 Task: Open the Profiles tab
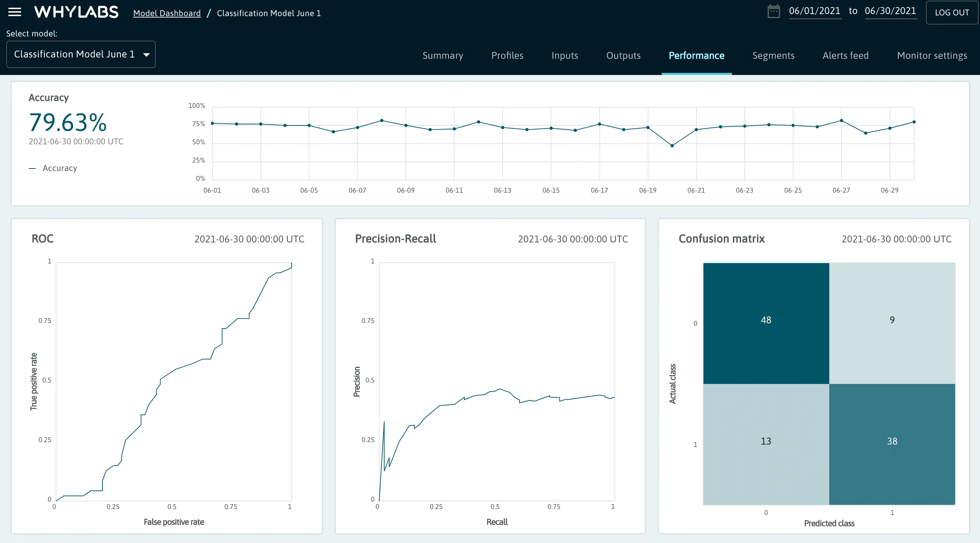pyautogui.click(x=507, y=55)
